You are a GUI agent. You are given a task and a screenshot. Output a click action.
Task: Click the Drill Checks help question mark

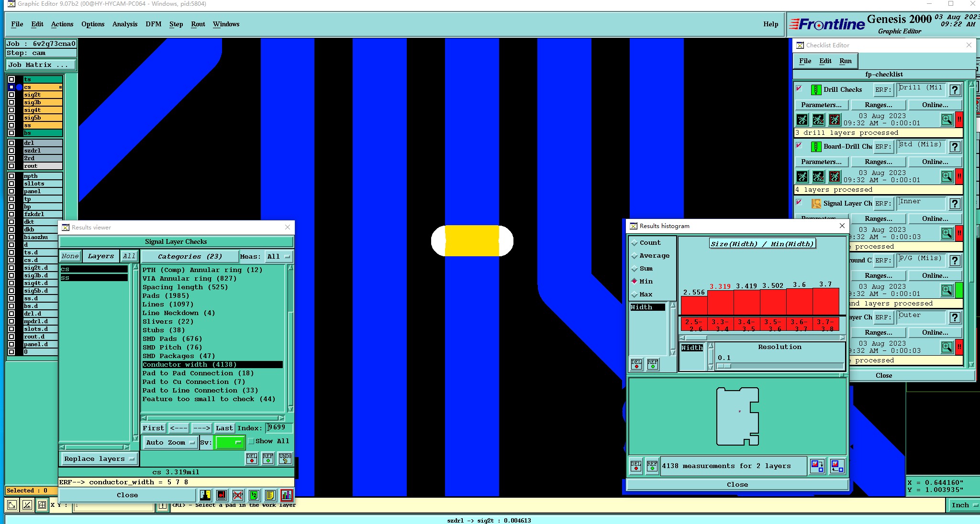955,90
